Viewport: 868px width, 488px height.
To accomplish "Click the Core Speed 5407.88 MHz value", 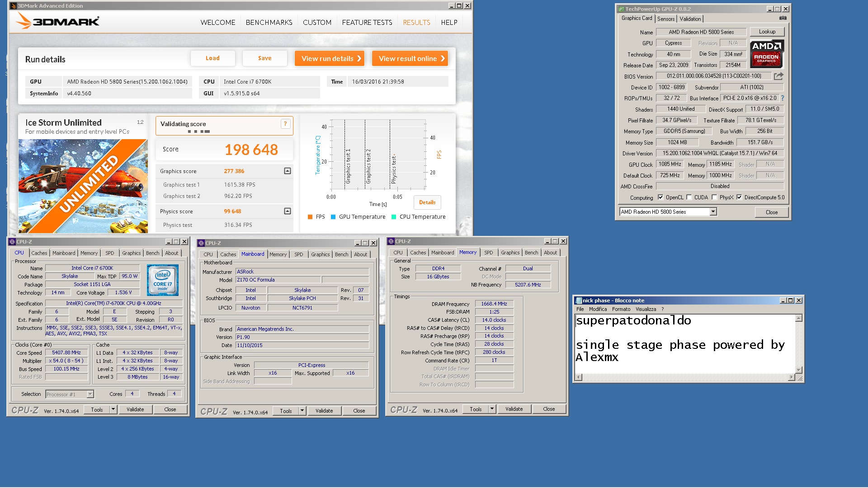I will (66, 352).
